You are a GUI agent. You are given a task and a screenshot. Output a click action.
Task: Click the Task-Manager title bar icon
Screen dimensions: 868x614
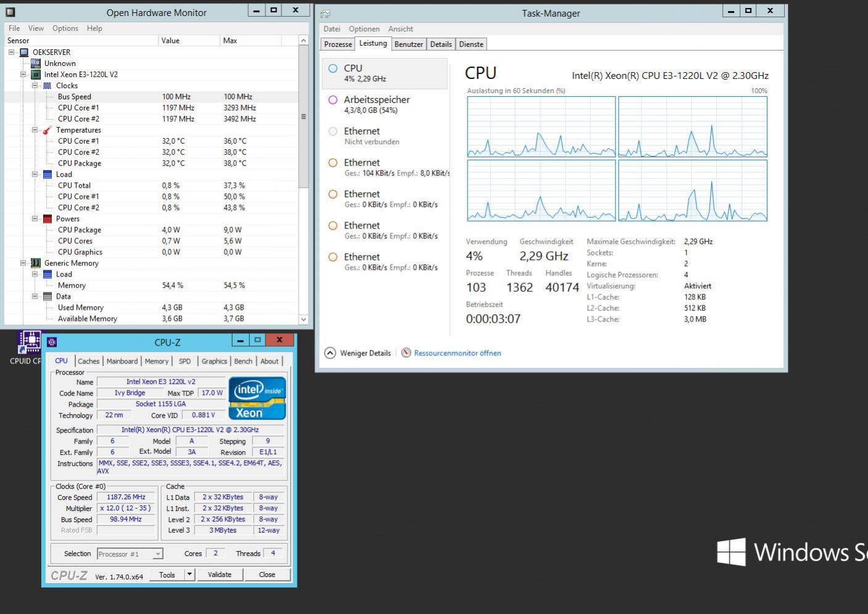[x=326, y=13]
